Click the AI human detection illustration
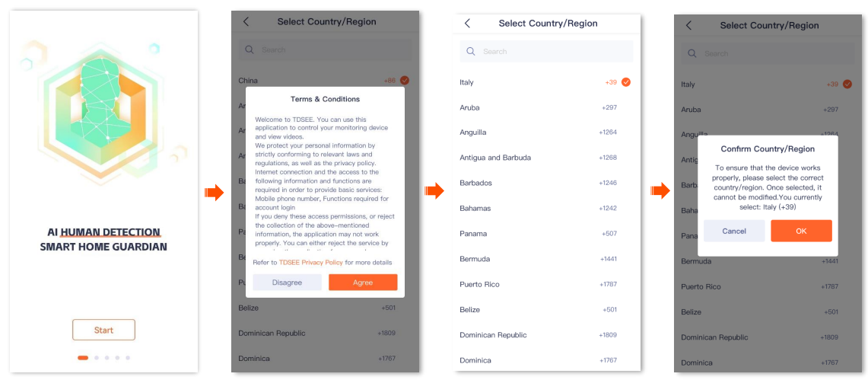Screen dimensions: 868x380 click(x=103, y=111)
